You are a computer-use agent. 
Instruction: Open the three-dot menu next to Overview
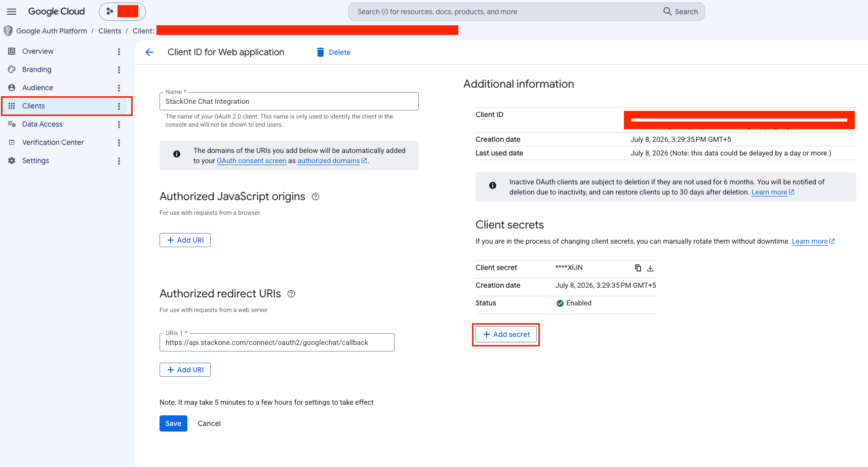[119, 52]
